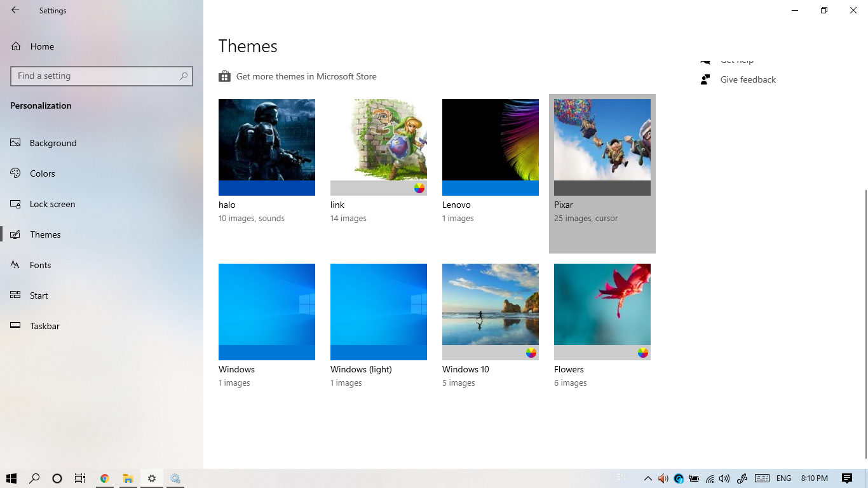Click the Microsoft Store bag icon

224,76
